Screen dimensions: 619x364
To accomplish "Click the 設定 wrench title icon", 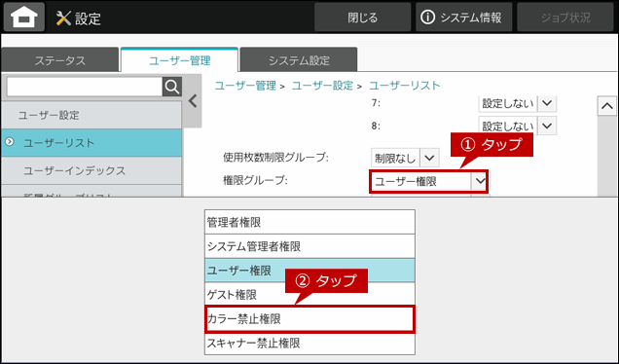I will (63, 18).
